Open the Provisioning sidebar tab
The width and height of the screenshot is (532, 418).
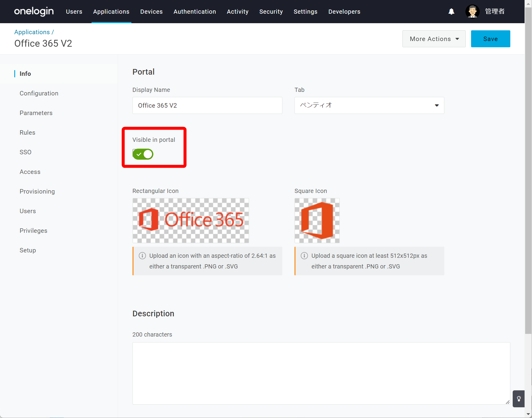coord(37,191)
